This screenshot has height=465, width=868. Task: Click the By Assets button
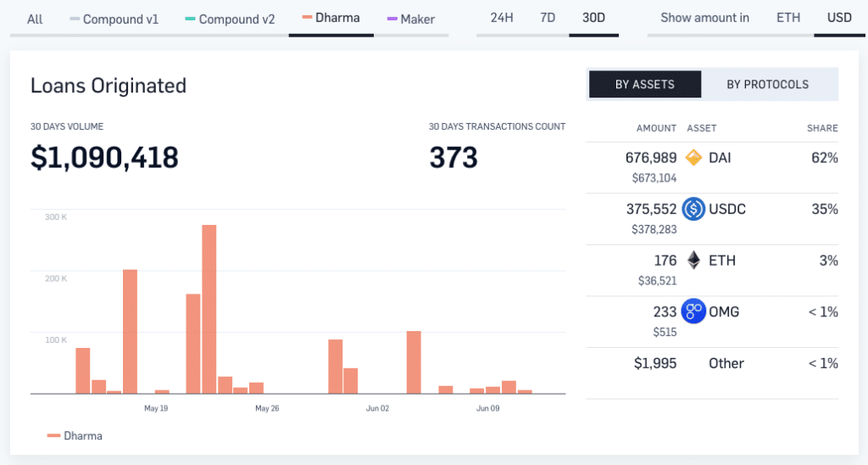(644, 84)
